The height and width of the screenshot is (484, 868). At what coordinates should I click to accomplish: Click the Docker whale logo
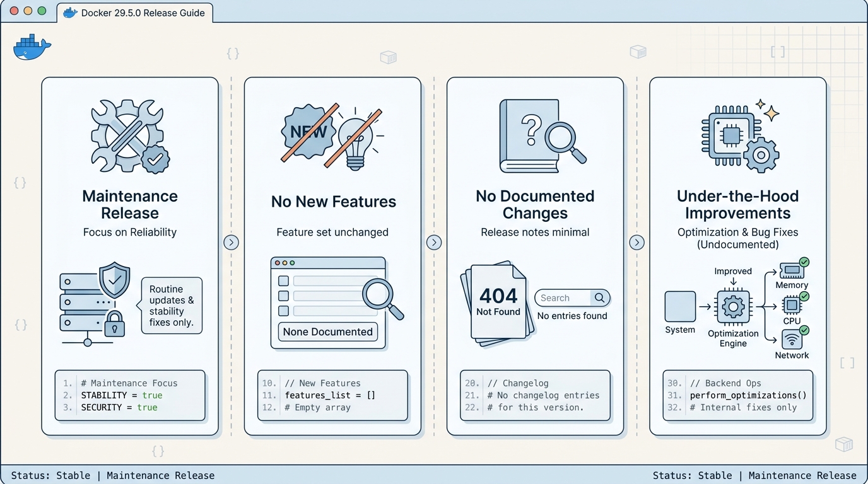tap(32, 48)
